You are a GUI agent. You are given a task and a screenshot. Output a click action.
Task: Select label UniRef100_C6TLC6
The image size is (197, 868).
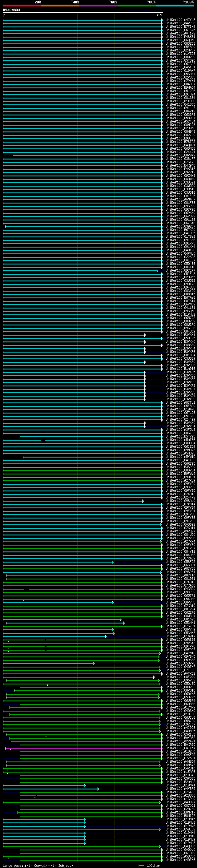(x=180, y=413)
